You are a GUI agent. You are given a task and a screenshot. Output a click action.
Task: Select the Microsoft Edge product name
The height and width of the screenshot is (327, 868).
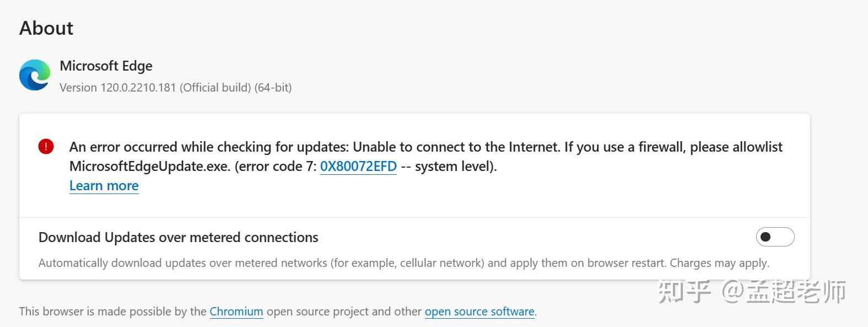[x=106, y=66]
